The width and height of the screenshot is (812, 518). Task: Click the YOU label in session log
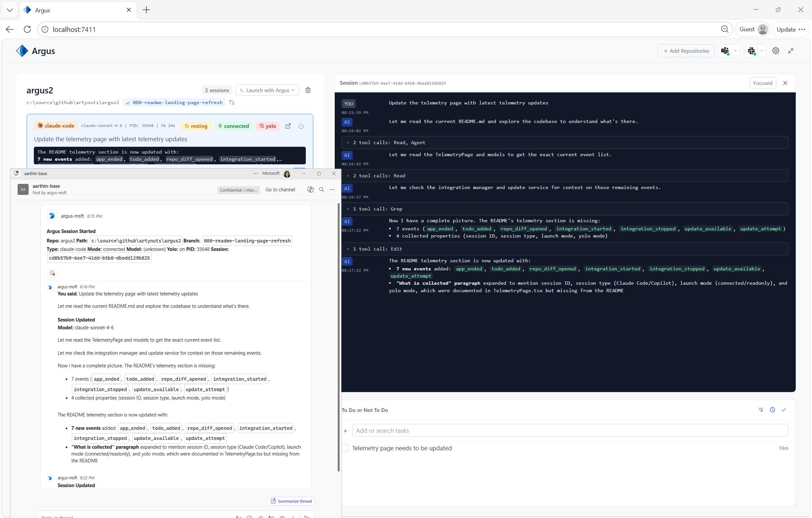point(349,103)
